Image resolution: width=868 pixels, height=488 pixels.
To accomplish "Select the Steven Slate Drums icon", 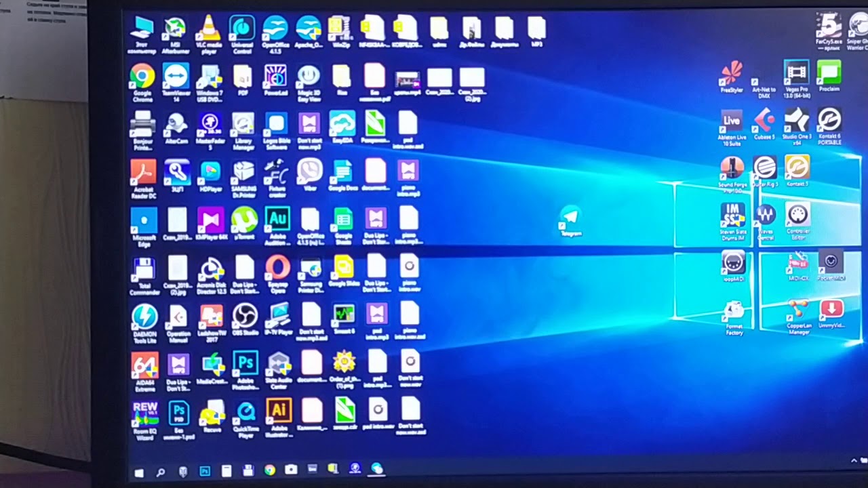I will click(x=732, y=222).
